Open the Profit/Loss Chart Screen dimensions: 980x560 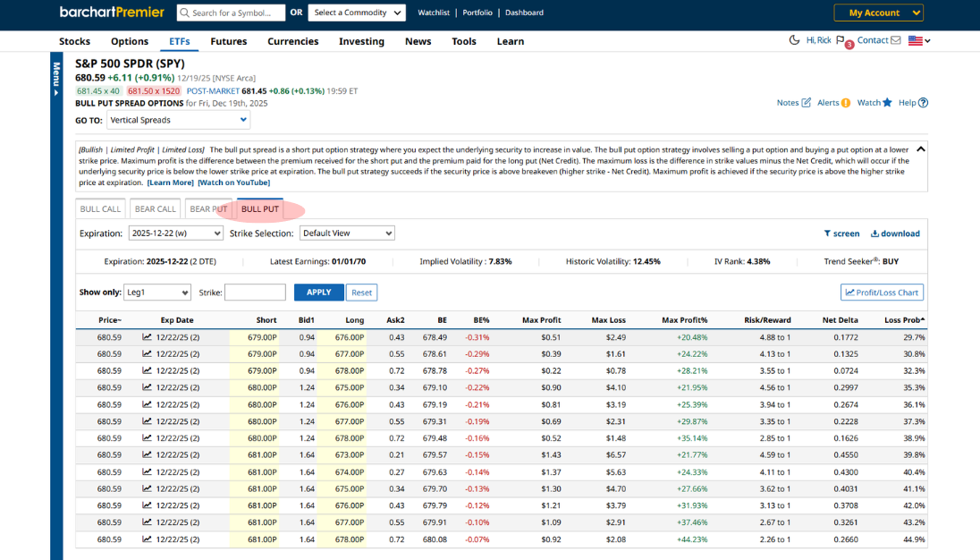point(882,293)
